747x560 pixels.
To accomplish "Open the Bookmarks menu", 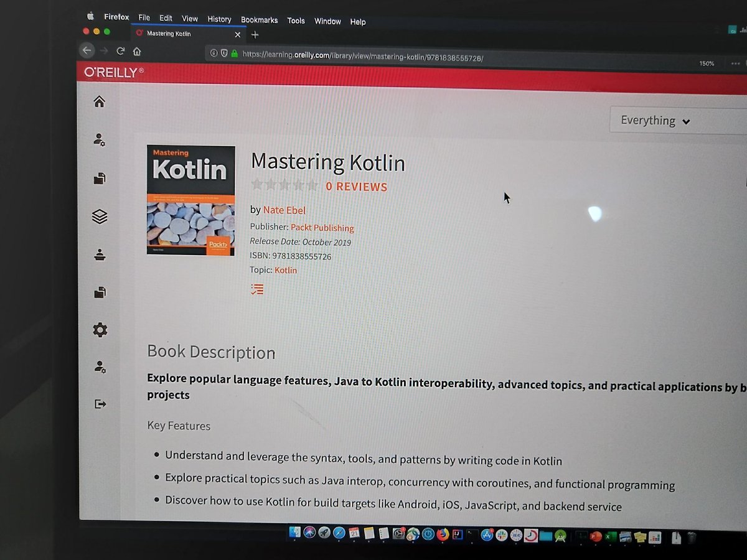I will [x=260, y=20].
